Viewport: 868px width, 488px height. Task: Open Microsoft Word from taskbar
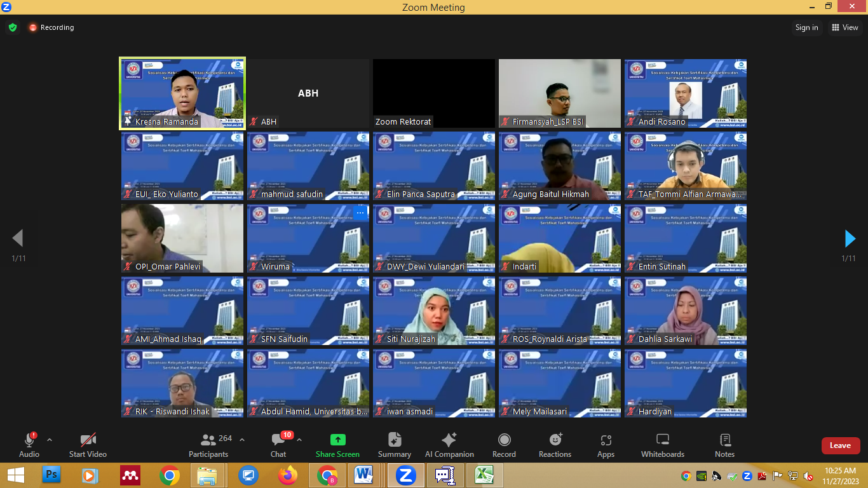(x=364, y=475)
